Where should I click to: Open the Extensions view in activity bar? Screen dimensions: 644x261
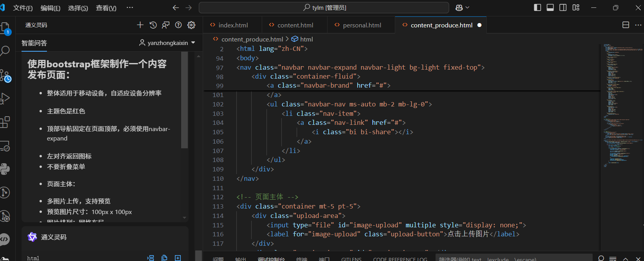(x=5, y=122)
